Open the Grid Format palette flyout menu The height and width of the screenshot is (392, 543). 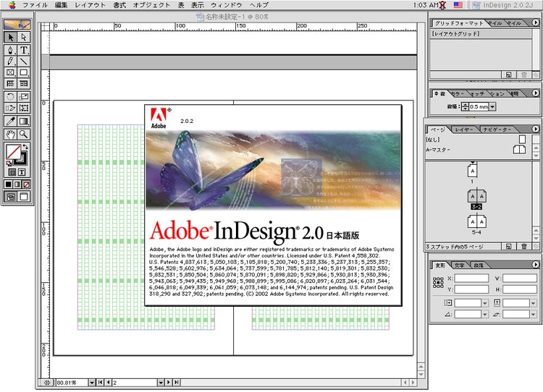[535, 22]
